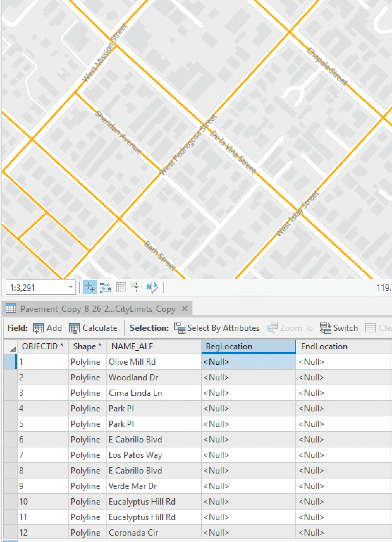Toggle the Snapping button in map status bar

(x=90, y=287)
